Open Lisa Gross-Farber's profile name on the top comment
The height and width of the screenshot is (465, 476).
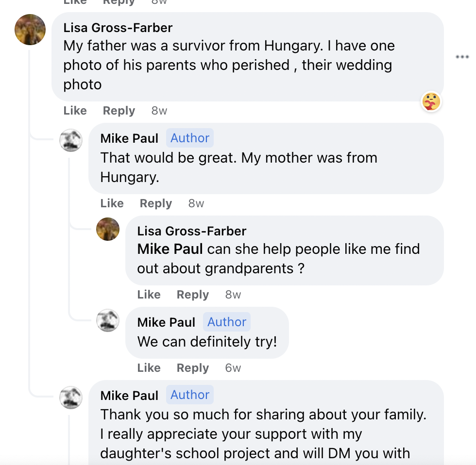tap(118, 28)
